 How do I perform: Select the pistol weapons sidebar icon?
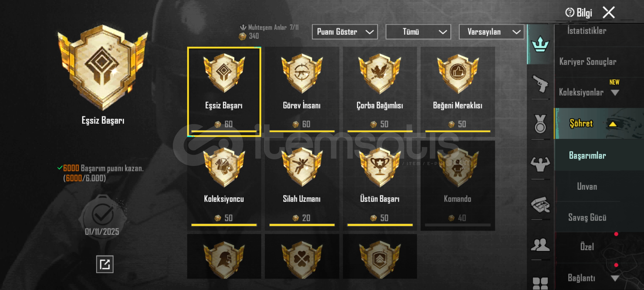(x=540, y=84)
